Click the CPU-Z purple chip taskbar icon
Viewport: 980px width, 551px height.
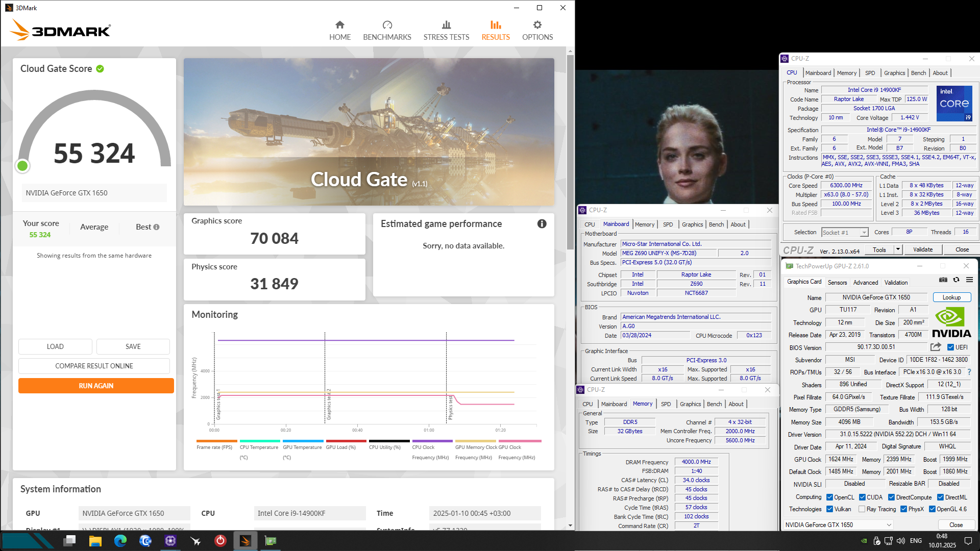[x=170, y=540]
